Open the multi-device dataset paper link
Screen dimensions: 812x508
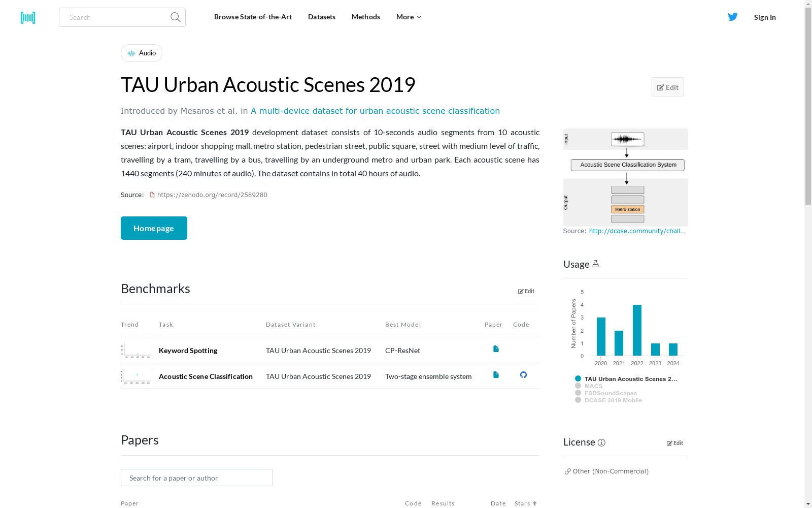pos(375,111)
